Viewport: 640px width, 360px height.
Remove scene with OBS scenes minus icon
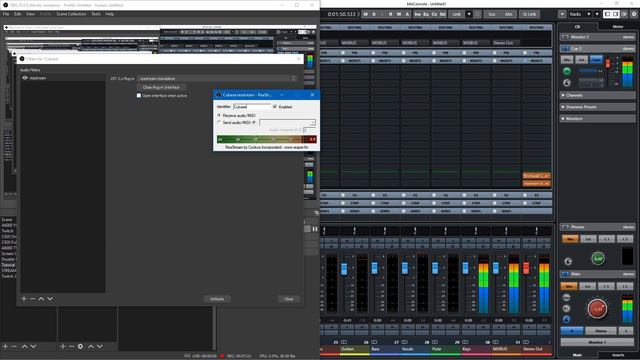coord(14,346)
